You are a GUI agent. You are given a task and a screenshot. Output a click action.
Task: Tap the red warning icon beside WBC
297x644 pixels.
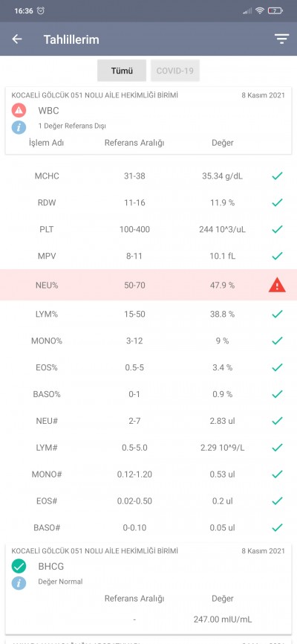[x=19, y=111]
